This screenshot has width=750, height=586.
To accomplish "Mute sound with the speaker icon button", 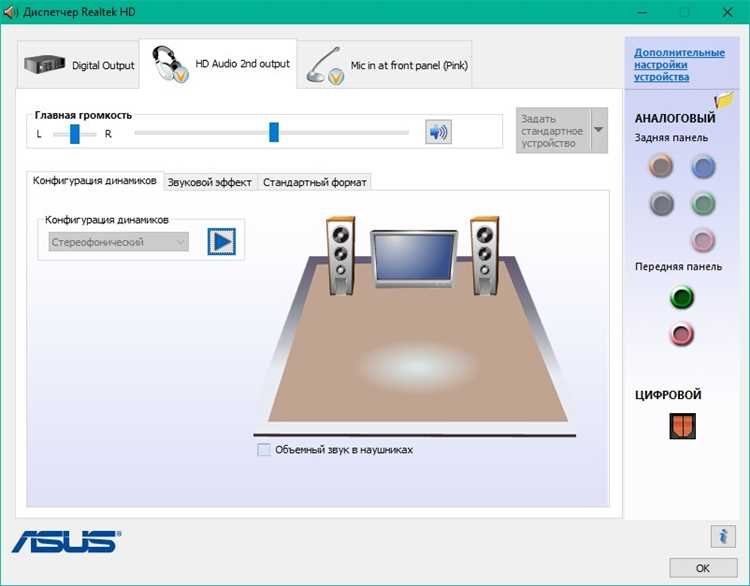I will (438, 132).
